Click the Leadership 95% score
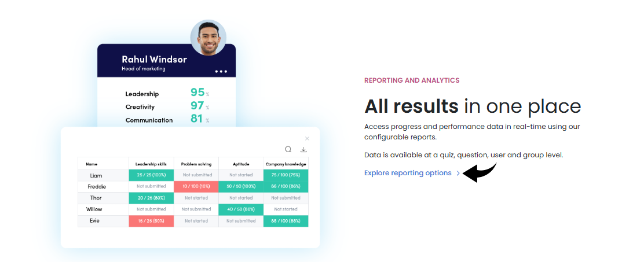 (200, 93)
